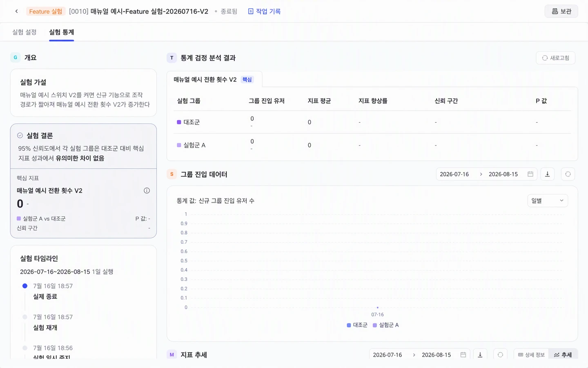Switch to the 실험 설정 tab
The width and height of the screenshot is (588, 368).
click(24, 32)
